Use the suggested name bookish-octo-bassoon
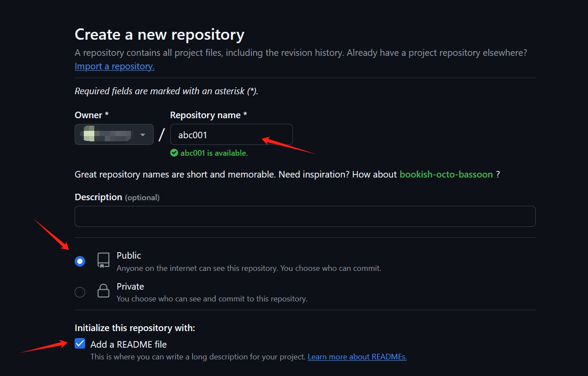The height and width of the screenshot is (376, 588). pos(446,174)
